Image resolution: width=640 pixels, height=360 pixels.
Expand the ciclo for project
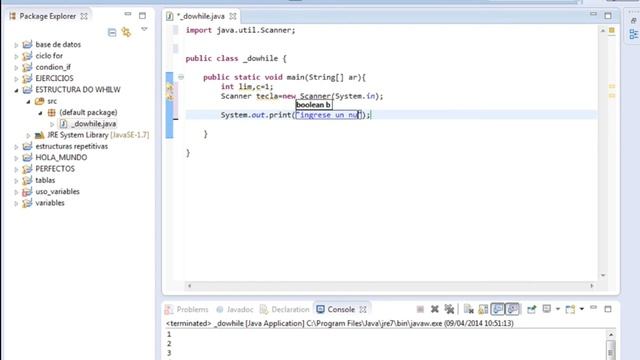(x=16, y=56)
